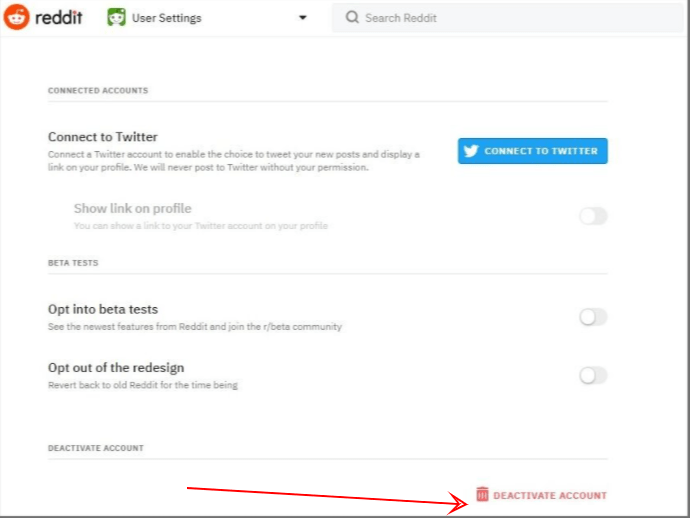This screenshot has width=690, height=518.
Task: Click the Beta Tests section header
Action: click(x=73, y=263)
